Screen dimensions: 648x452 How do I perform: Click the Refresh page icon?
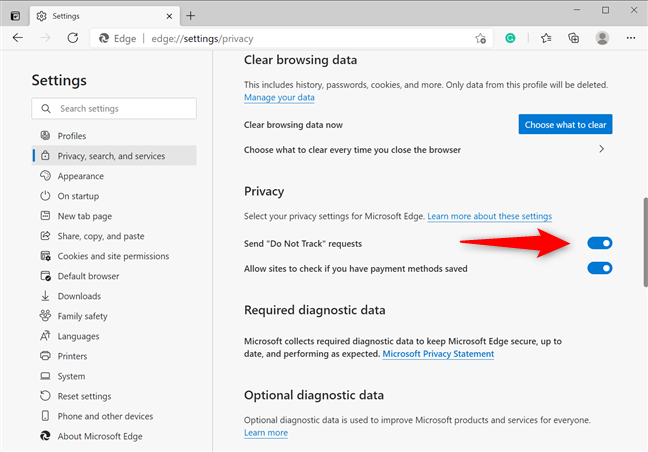(x=73, y=38)
